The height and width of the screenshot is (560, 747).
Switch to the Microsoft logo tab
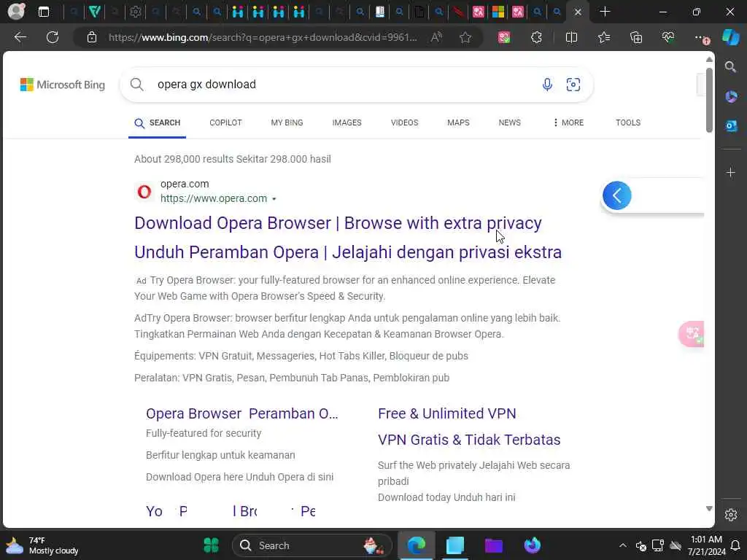coord(498,12)
